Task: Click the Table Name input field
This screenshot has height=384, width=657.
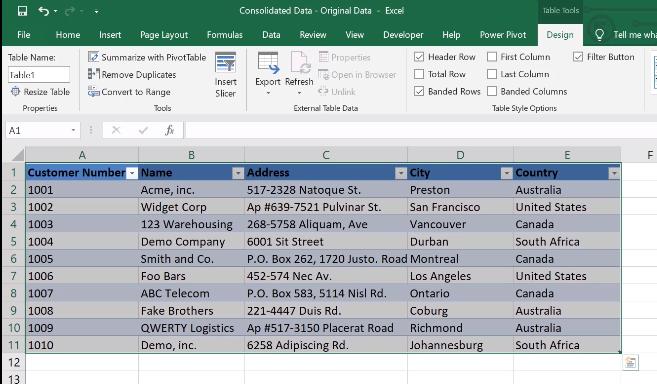Action: pos(39,75)
